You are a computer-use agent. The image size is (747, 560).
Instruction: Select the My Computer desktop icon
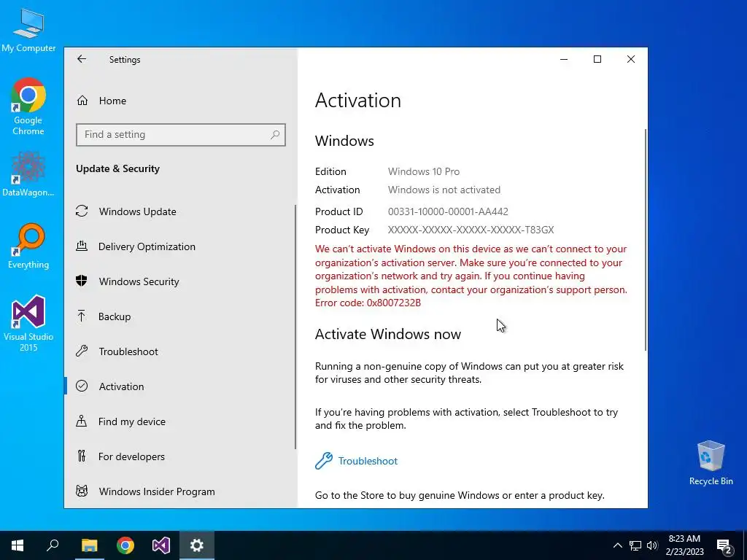point(28,29)
